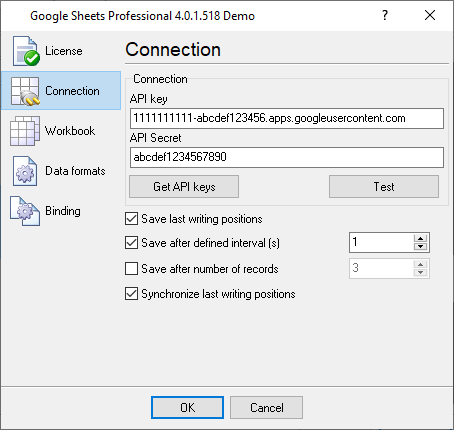454x430 pixels.
Task: Click the Save last writing positions label
Action: click(x=202, y=219)
